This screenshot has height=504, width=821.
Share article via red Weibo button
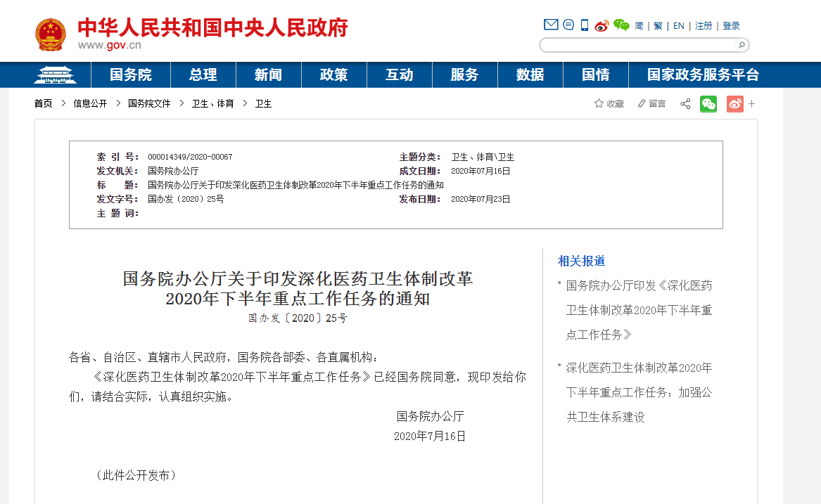[735, 104]
